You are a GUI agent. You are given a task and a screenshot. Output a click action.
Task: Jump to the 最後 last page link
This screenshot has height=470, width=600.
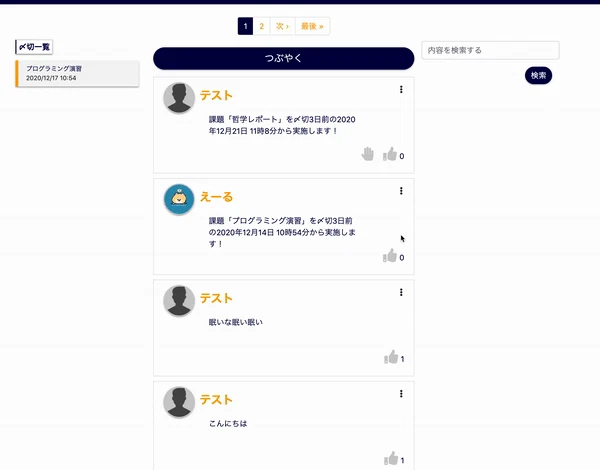(312, 26)
